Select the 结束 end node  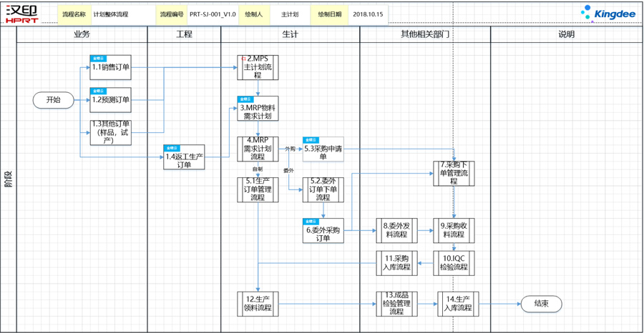(x=541, y=304)
